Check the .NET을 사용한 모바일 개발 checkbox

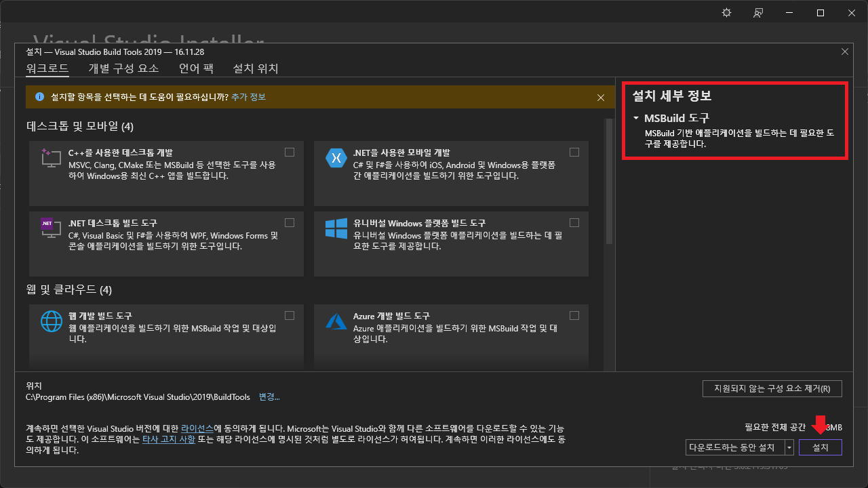click(574, 152)
